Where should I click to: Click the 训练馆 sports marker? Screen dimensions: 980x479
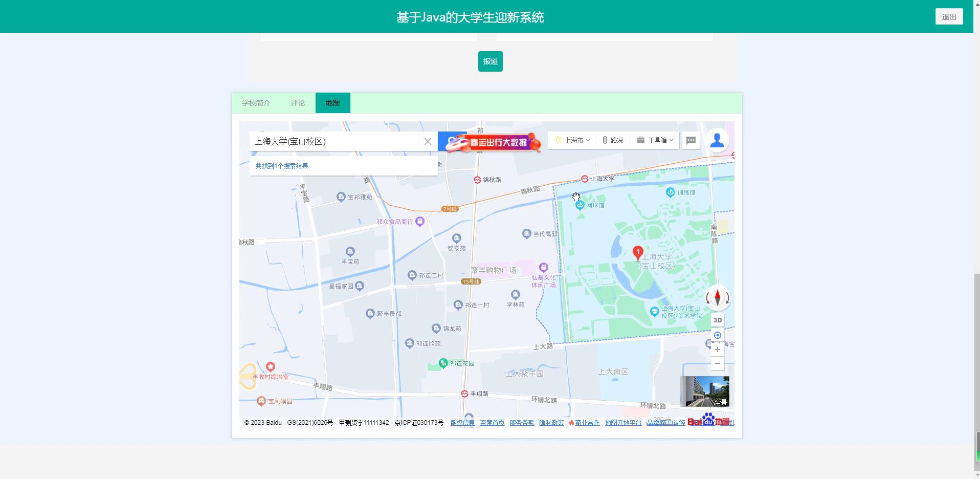click(x=670, y=192)
